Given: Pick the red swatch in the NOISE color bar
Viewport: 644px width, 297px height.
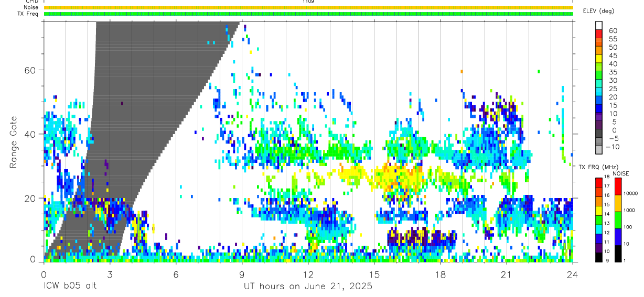Looking at the screenshot, I should pos(617,187).
